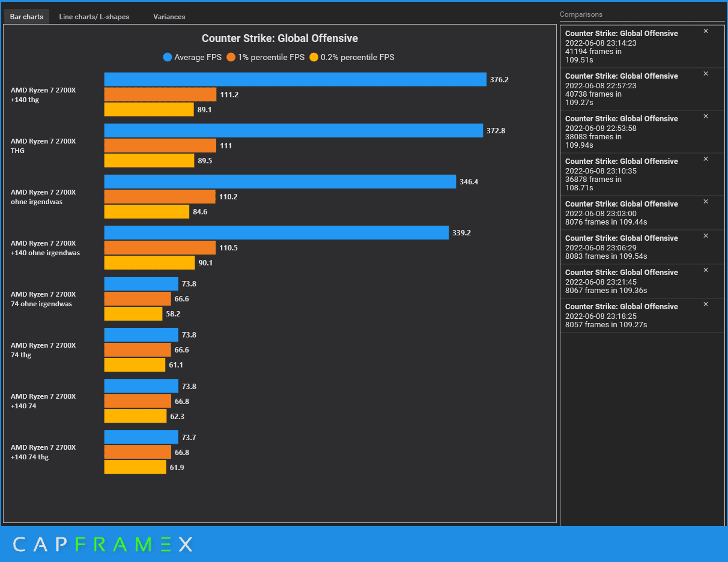
Task: Switch to the Bar charts tab
Action: 26,17
